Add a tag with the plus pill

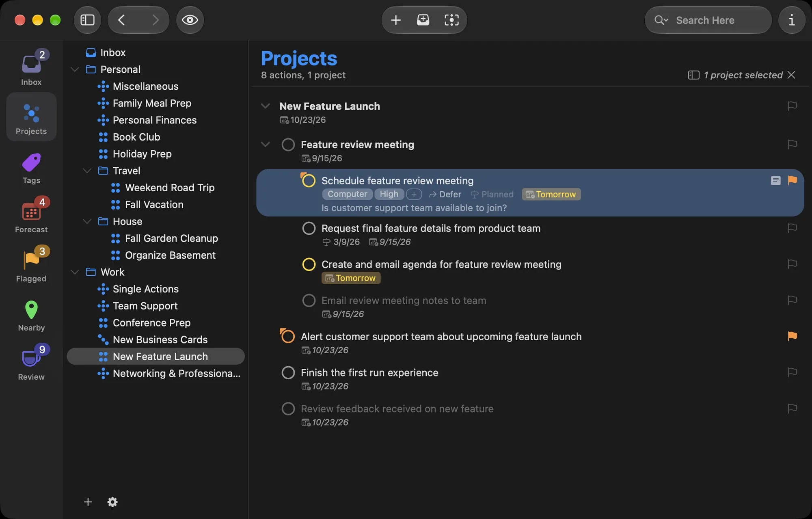click(x=414, y=195)
